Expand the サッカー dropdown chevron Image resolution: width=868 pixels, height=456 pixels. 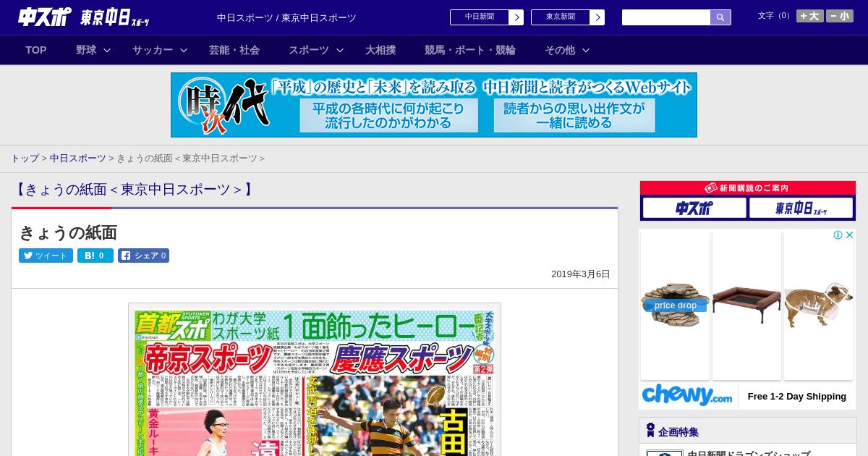[x=184, y=50]
